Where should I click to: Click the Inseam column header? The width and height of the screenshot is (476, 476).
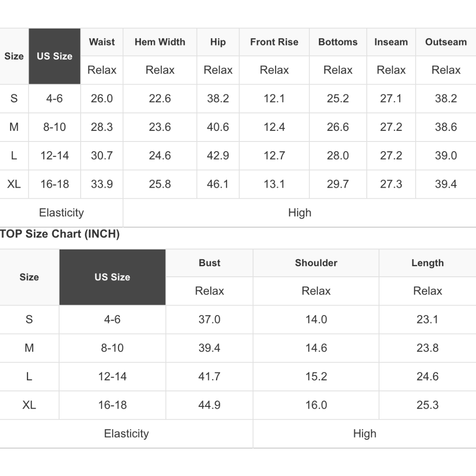(x=391, y=42)
